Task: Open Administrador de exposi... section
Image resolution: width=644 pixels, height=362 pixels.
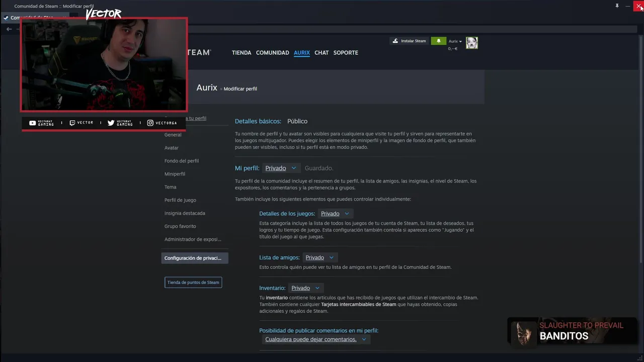Action: click(x=194, y=239)
